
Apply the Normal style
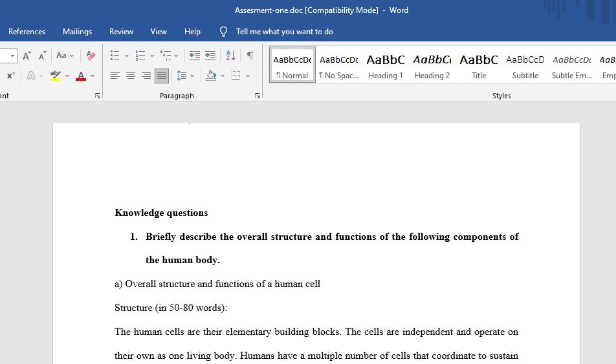click(292, 65)
